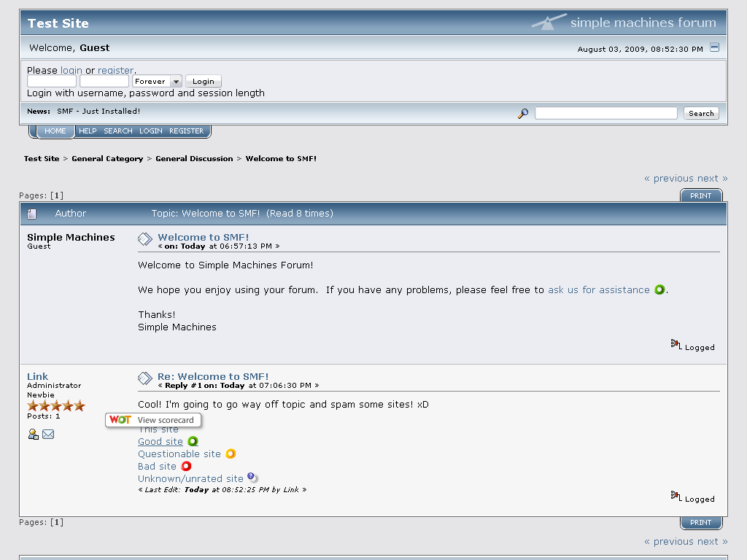Email Link using the envelope icon
The width and height of the screenshot is (747, 560).
click(x=48, y=435)
